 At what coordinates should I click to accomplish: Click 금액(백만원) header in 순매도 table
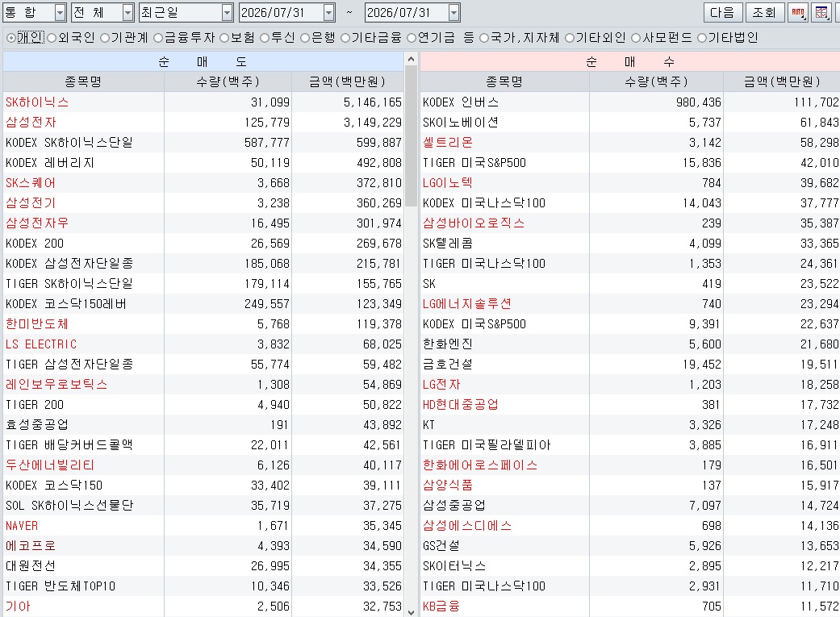pyautogui.click(x=348, y=81)
